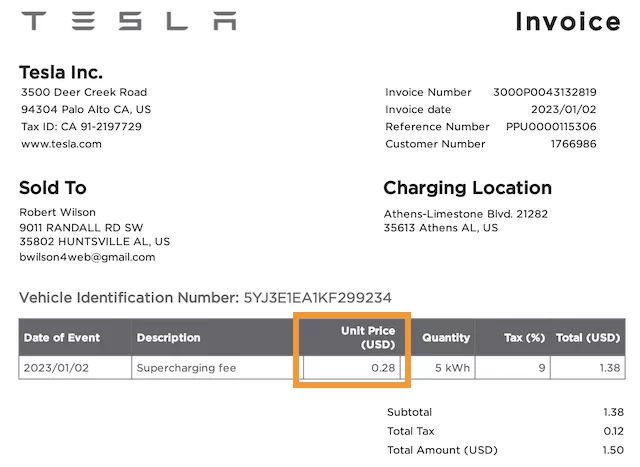Image resolution: width=640 pixels, height=467 pixels.
Task: Click the Tesla logo wordmark
Action: tap(129, 21)
